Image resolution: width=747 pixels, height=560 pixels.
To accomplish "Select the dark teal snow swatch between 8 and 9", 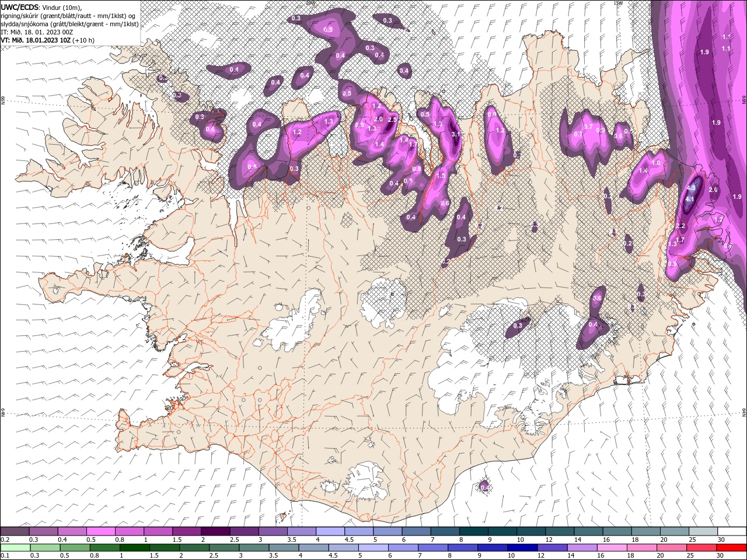I will 474,531.
